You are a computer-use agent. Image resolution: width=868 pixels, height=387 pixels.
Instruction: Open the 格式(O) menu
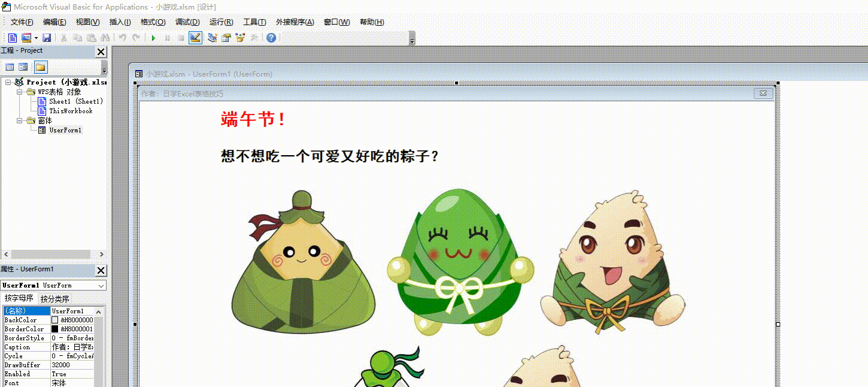tap(153, 22)
